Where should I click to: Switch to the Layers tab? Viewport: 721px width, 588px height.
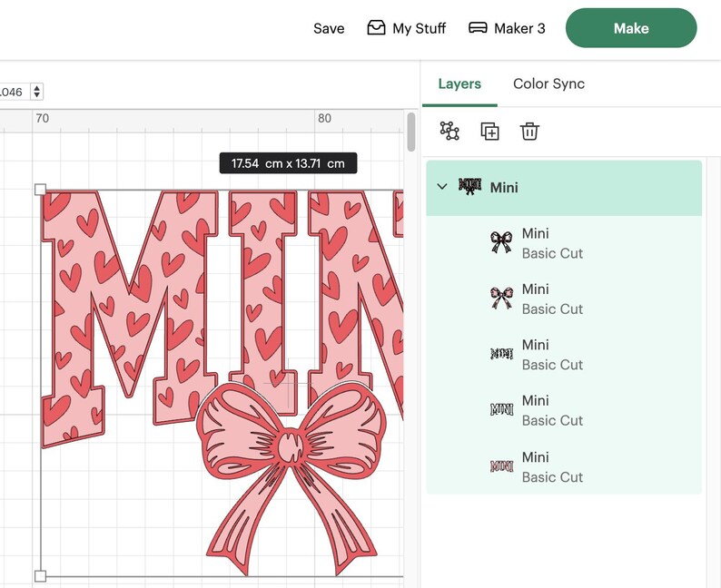pos(459,83)
